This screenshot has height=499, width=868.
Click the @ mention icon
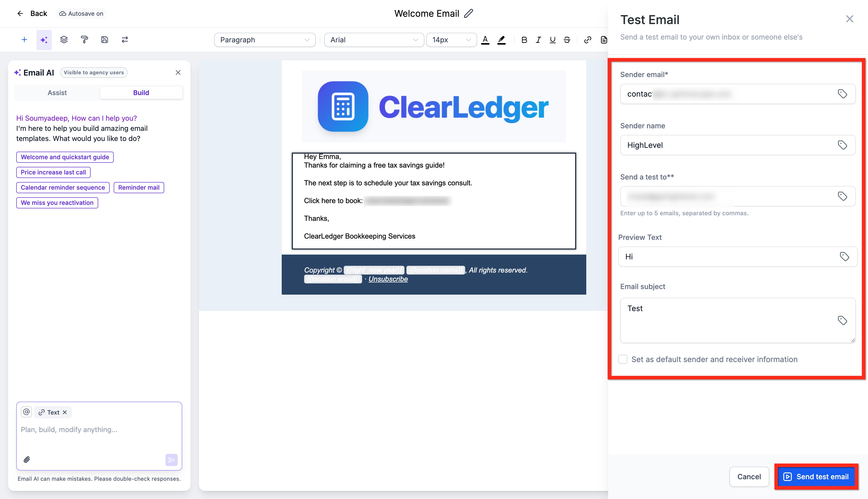(26, 412)
